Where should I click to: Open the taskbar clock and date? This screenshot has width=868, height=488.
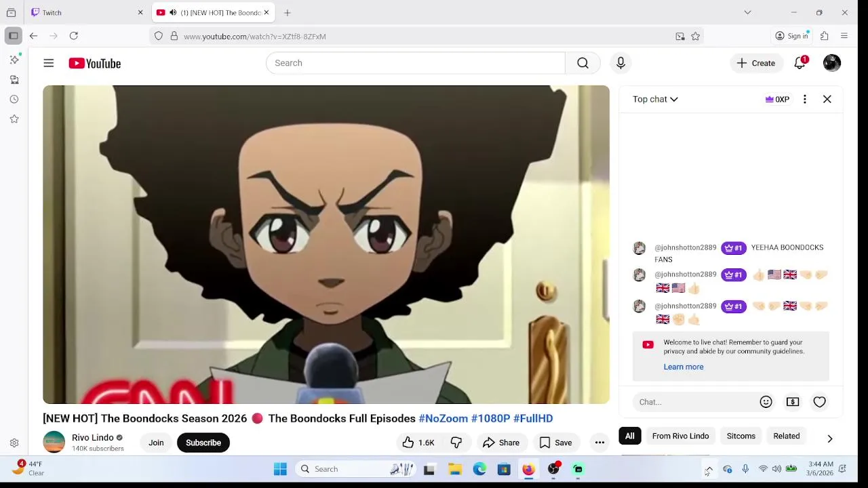(x=821, y=468)
